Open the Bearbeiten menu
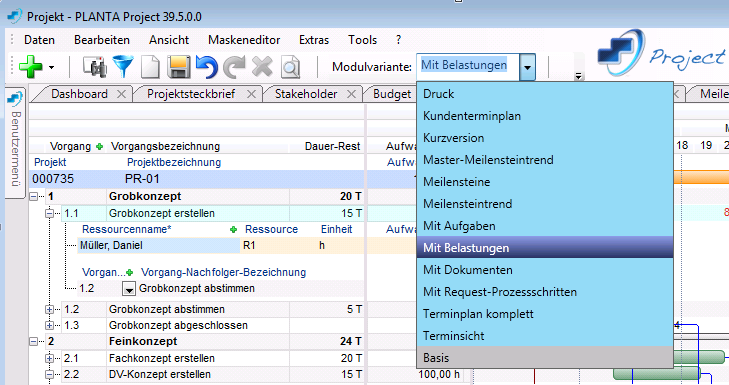This screenshot has height=385, width=729. (x=102, y=40)
